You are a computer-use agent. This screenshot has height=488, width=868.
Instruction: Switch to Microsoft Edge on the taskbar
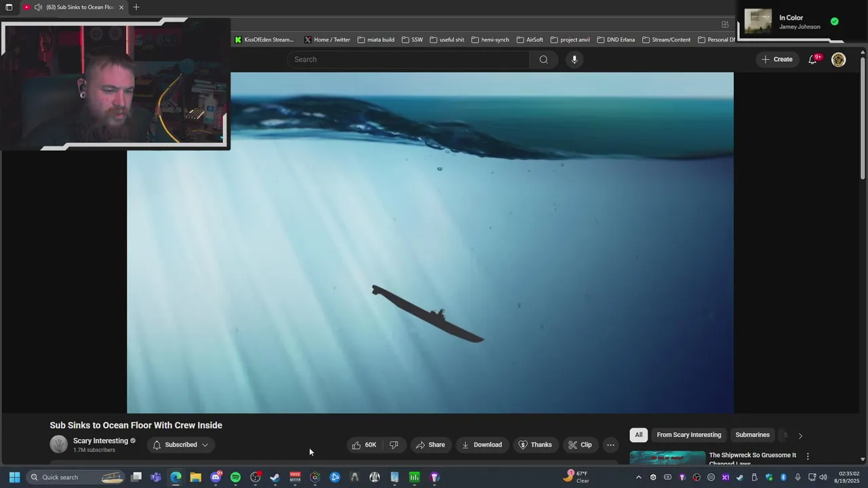176,477
